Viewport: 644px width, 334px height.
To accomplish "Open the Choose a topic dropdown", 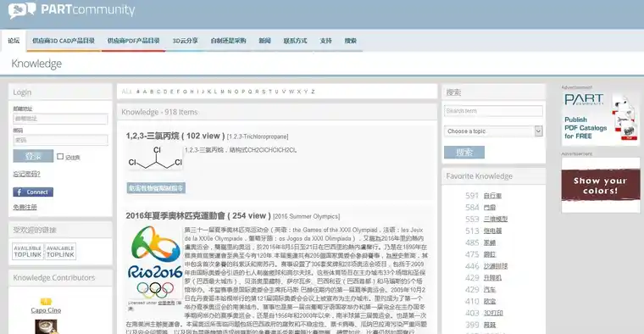I will [x=493, y=131].
